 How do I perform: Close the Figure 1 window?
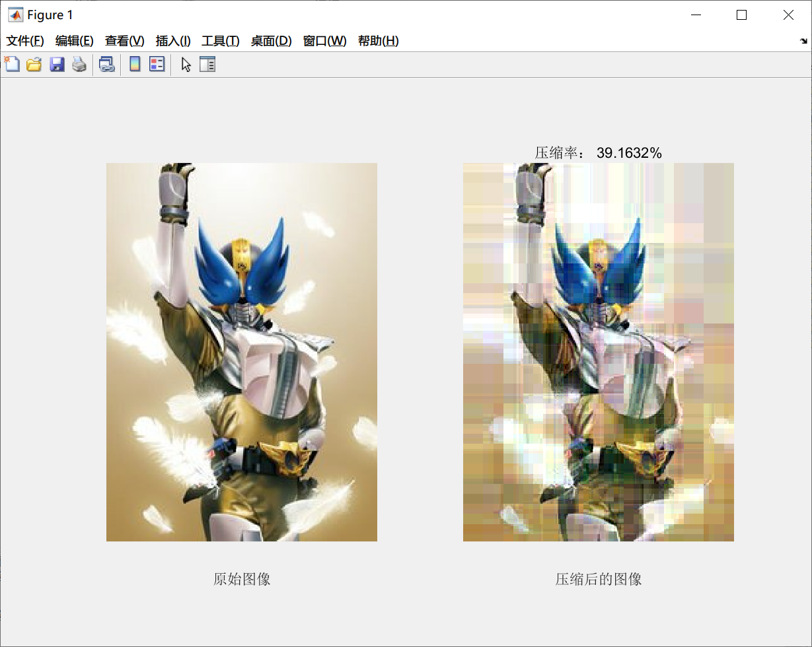(x=788, y=15)
